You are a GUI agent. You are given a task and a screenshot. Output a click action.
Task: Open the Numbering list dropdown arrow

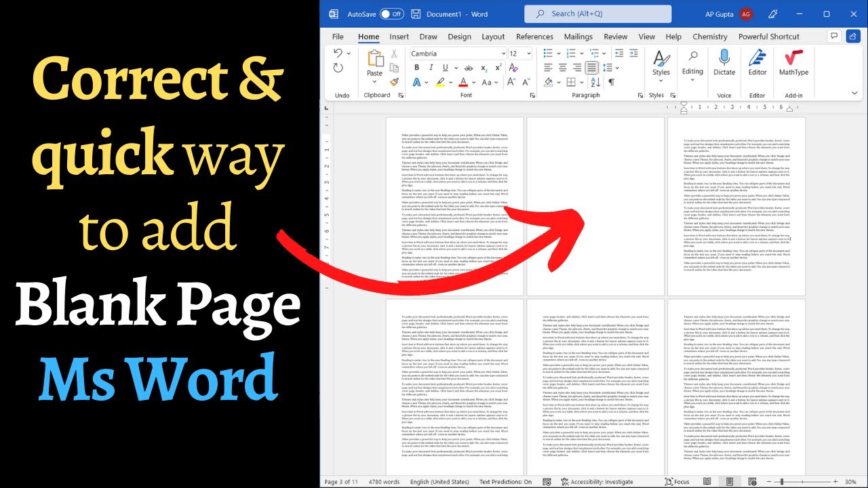coord(582,54)
